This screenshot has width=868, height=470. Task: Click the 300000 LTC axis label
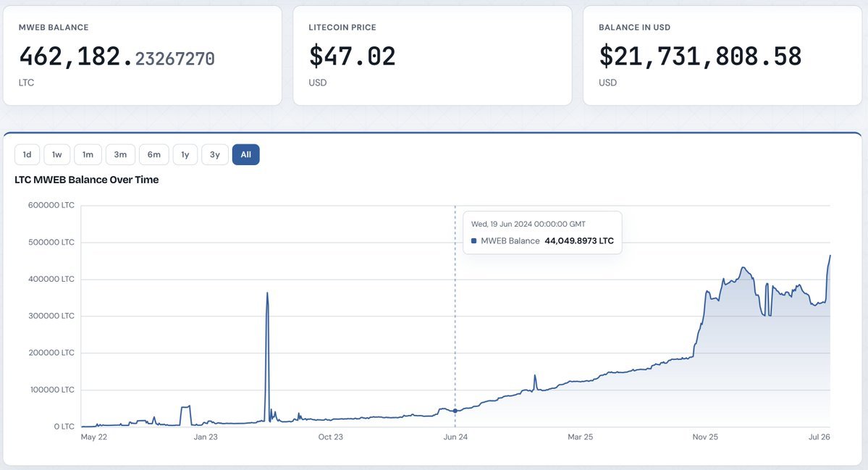pyautogui.click(x=51, y=316)
